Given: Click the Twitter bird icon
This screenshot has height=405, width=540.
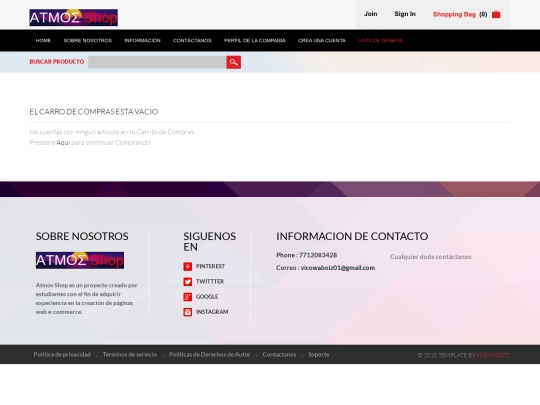Looking at the screenshot, I should pos(188,281).
